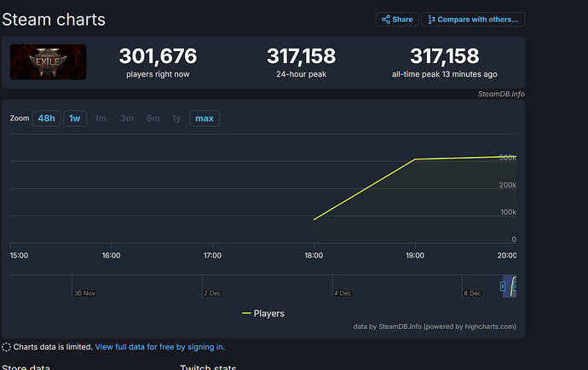Choose the 1m zoom option
The width and height of the screenshot is (588, 370).
(101, 119)
